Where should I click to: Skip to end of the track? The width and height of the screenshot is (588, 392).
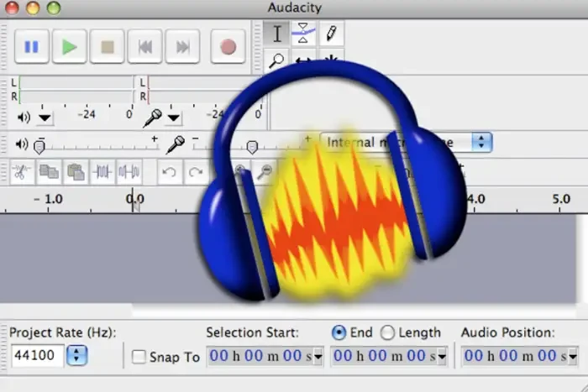click(x=182, y=46)
